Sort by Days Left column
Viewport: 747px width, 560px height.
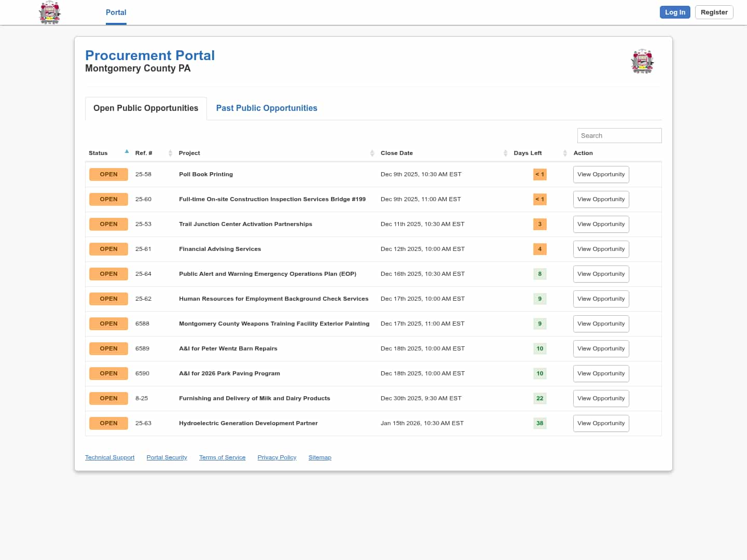(x=565, y=153)
